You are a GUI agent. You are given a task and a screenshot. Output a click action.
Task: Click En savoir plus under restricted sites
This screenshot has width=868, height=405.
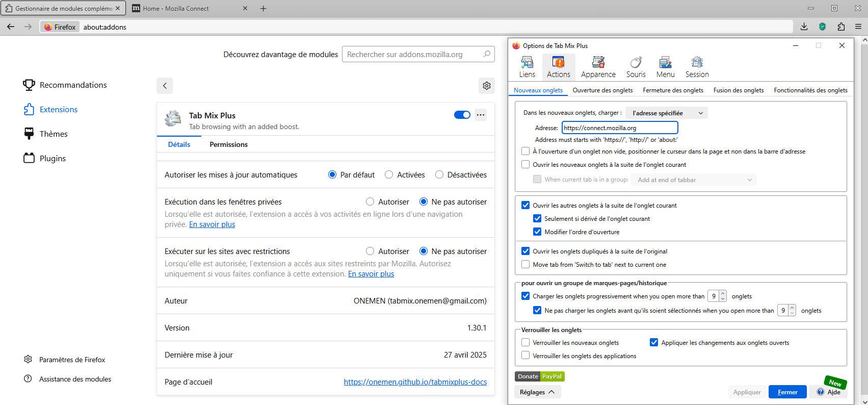(371, 274)
